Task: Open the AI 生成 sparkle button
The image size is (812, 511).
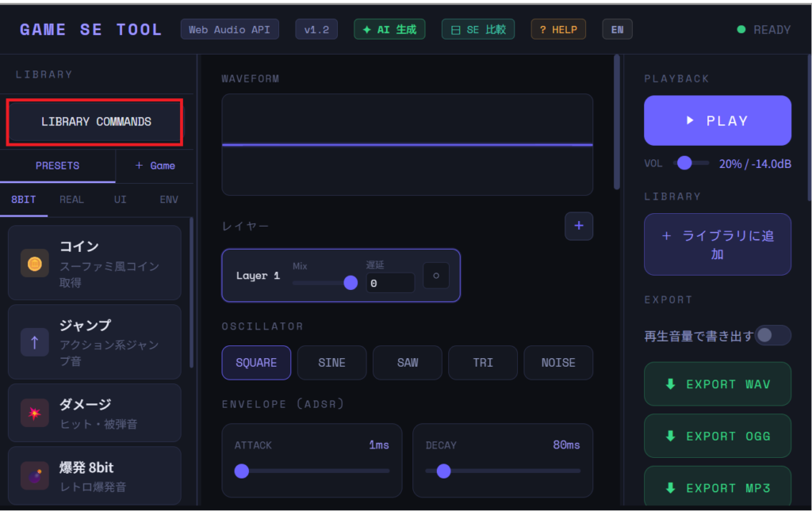Action: point(389,30)
